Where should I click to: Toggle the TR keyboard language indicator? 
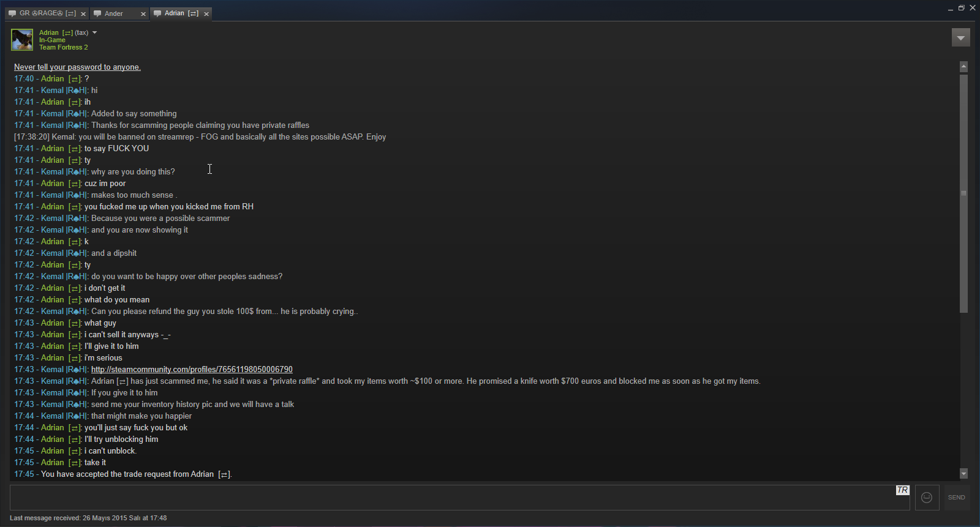pos(902,490)
